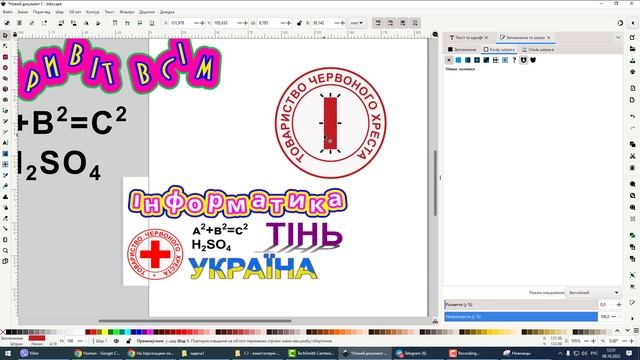Toggle move patterns with object
The width and height of the screenshot is (640, 360).
(415, 23)
